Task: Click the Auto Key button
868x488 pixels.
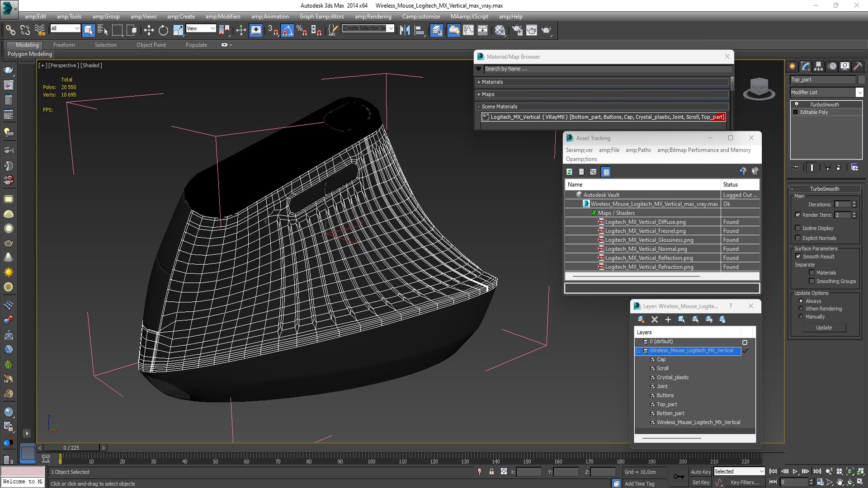Action: pyautogui.click(x=700, y=471)
